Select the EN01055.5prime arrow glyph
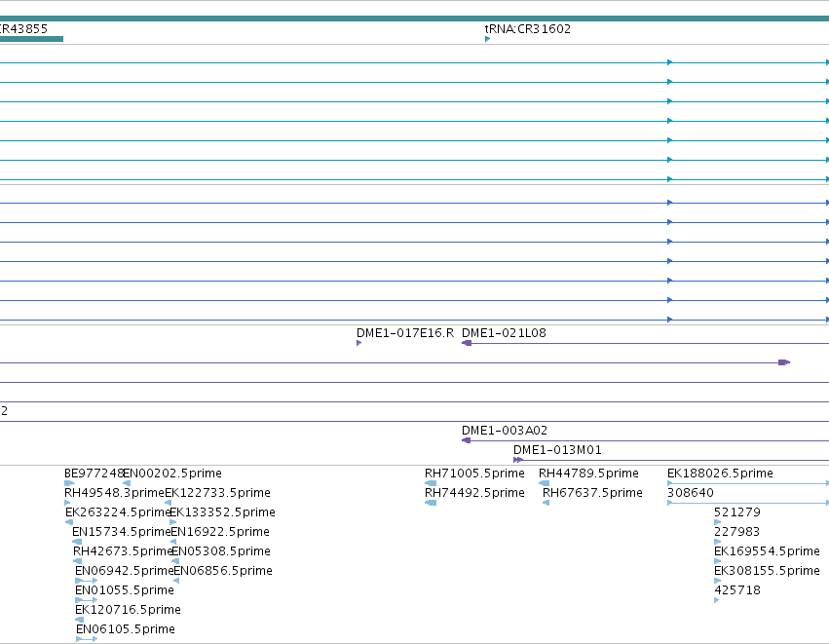Screen dimensions: 829x644 (86, 600)
